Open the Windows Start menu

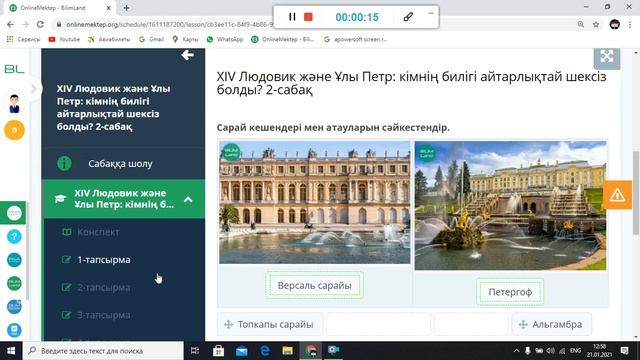pyautogui.click(x=11, y=351)
